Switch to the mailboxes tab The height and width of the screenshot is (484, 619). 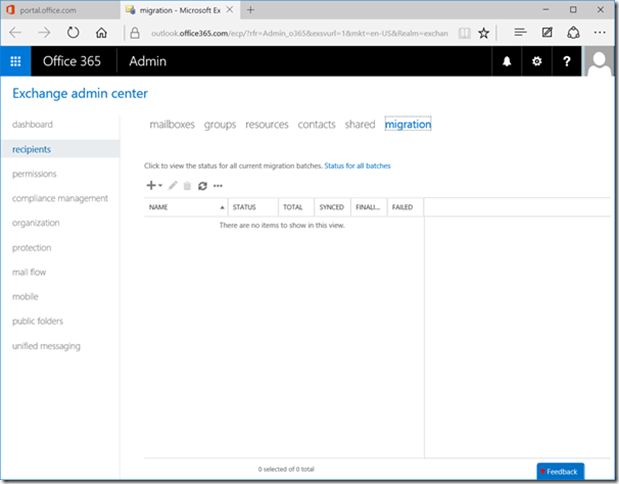pyautogui.click(x=172, y=125)
